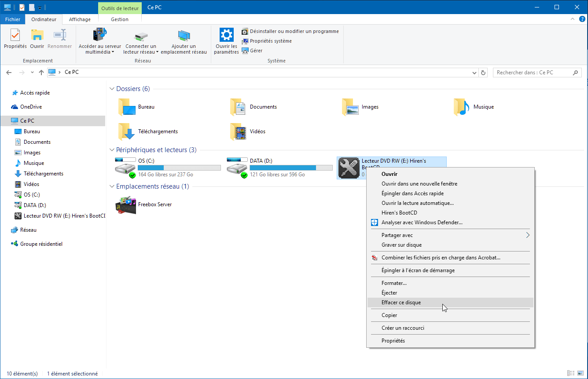Click Désinstaller ou modifier un programme
Viewport: 588px width, 379px height.
(290, 31)
